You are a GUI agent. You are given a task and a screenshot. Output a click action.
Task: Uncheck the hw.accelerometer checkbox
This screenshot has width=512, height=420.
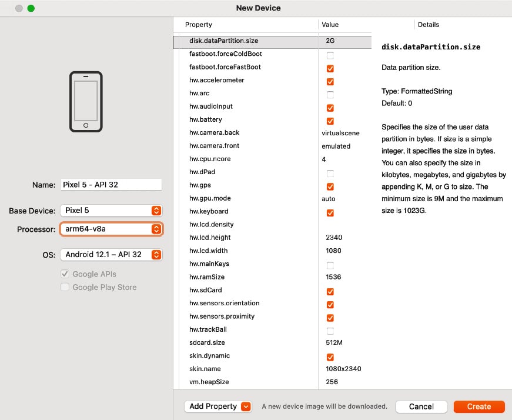click(330, 81)
